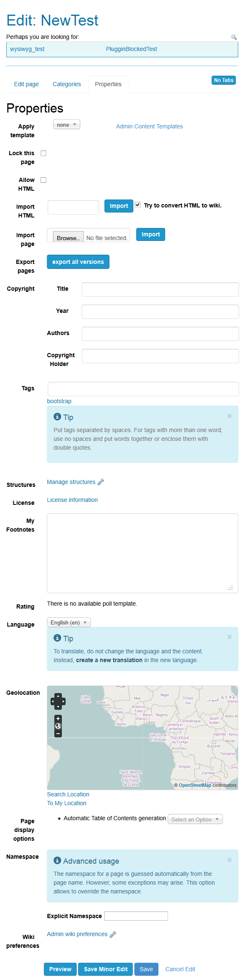The width and height of the screenshot is (242, 980).
Task: Dismiss the Advanced usage notice
Action: click(x=229, y=860)
